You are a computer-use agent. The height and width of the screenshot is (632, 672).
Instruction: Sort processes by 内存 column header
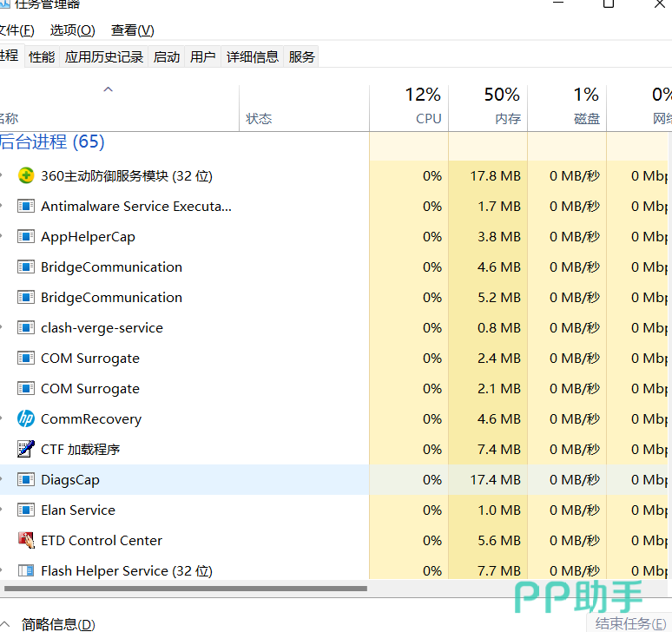(x=488, y=107)
